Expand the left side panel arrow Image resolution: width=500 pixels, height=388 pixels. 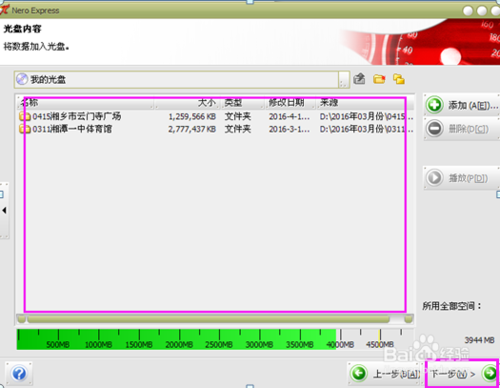[4, 210]
